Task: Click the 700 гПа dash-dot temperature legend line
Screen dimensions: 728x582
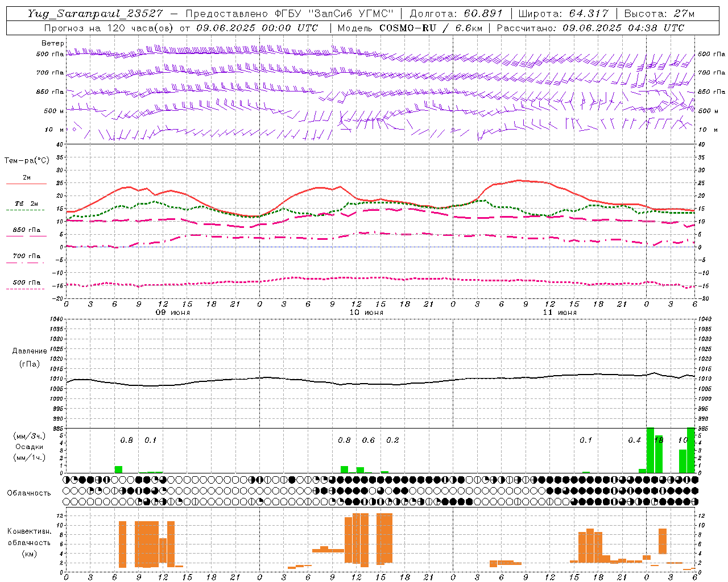Action: [25, 263]
